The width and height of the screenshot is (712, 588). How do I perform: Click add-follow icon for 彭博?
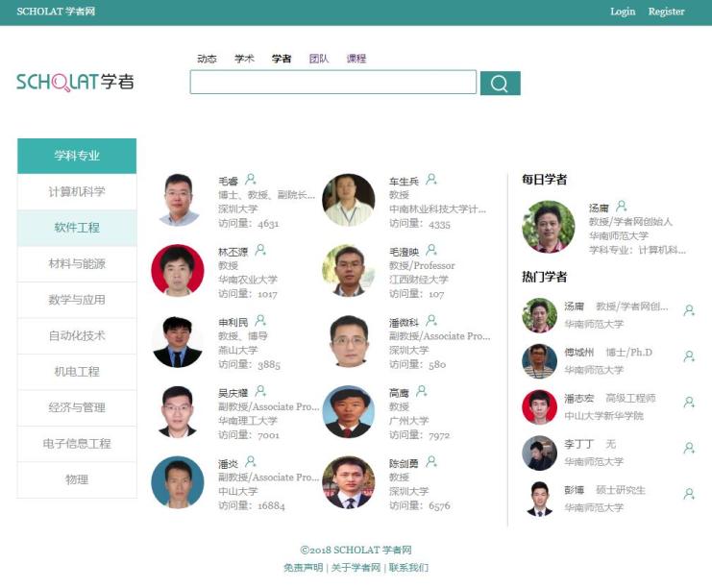click(689, 494)
